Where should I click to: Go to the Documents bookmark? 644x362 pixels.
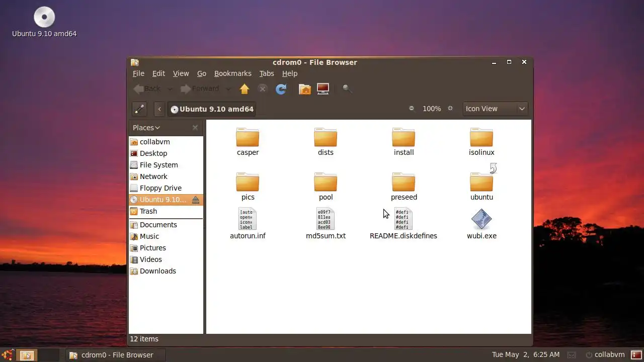tap(166, 225)
